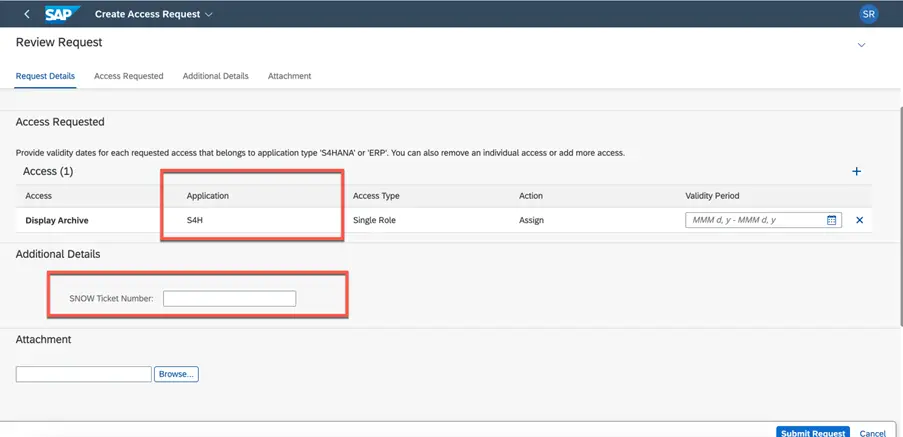
Task: Focus the SNOW Ticket Number field
Action: tap(229, 298)
